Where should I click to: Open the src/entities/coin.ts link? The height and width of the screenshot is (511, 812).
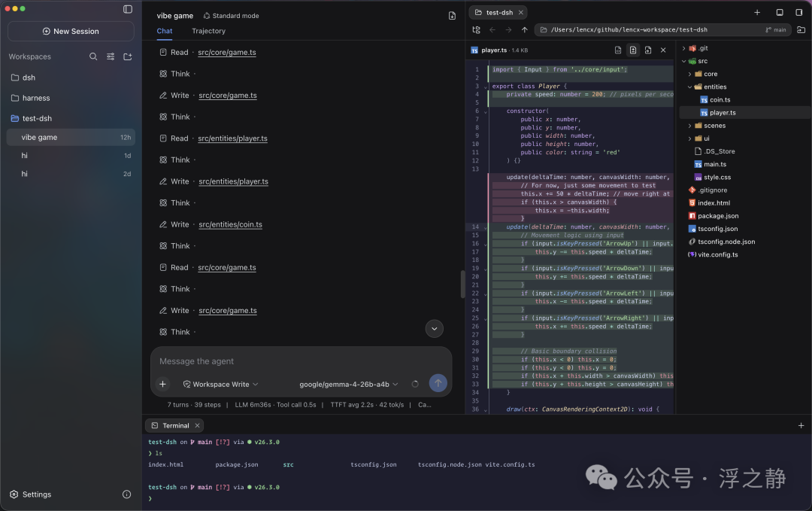coord(231,224)
